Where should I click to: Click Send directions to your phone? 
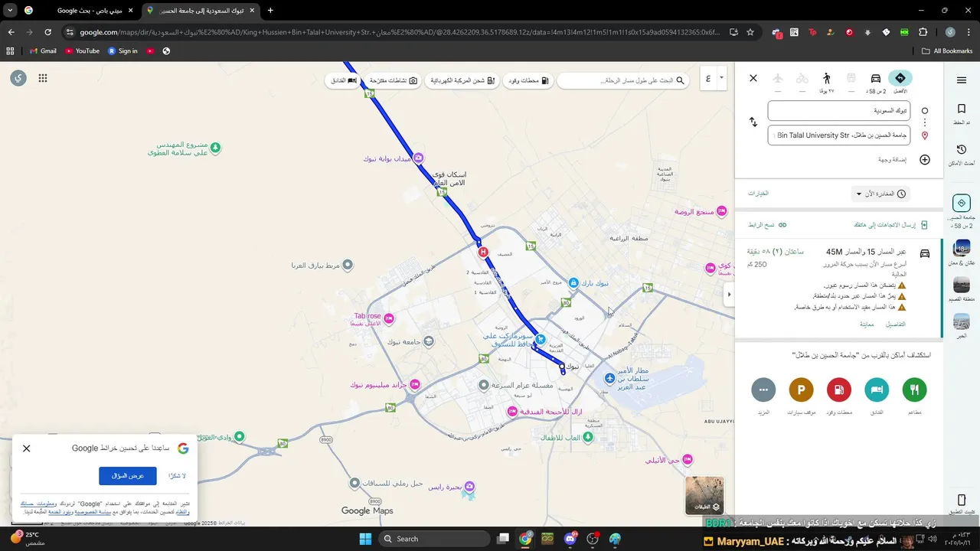(890, 225)
